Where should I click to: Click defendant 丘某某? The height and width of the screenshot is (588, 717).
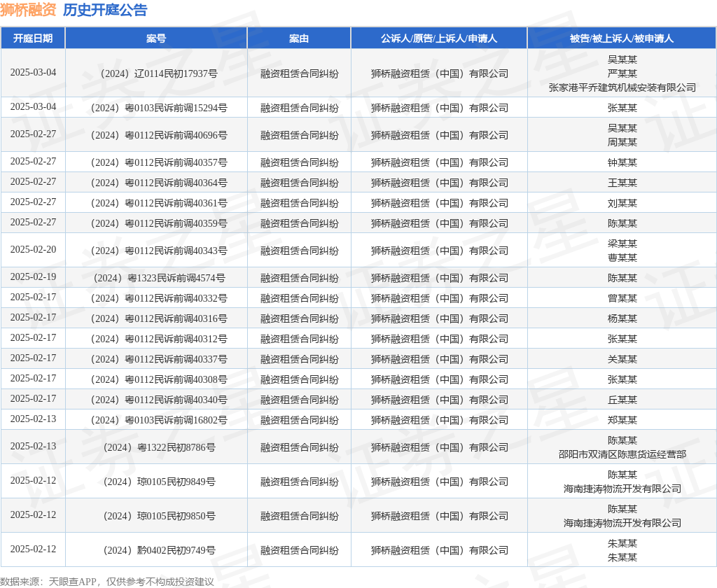click(622, 400)
